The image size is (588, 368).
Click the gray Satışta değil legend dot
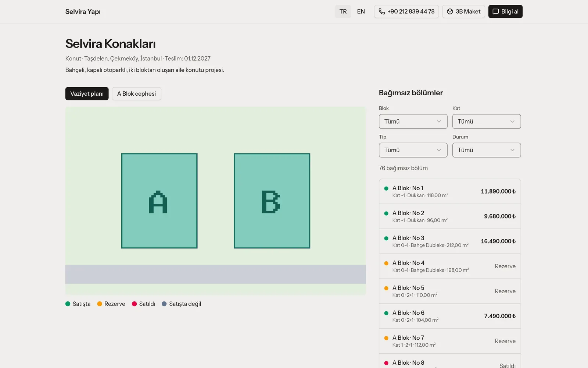tap(164, 304)
